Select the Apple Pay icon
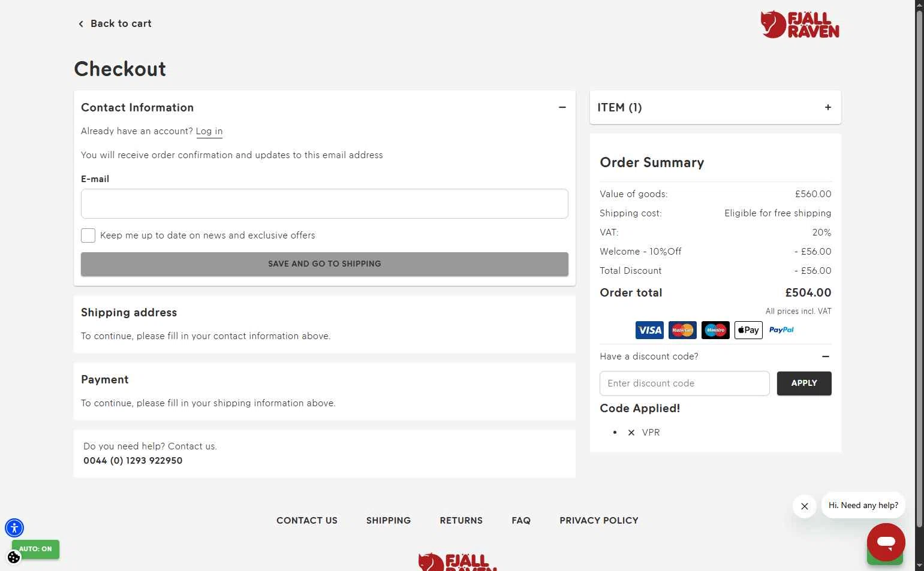This screenshot has width=924, height=571. pyautogui.click(x=748, y=330)
